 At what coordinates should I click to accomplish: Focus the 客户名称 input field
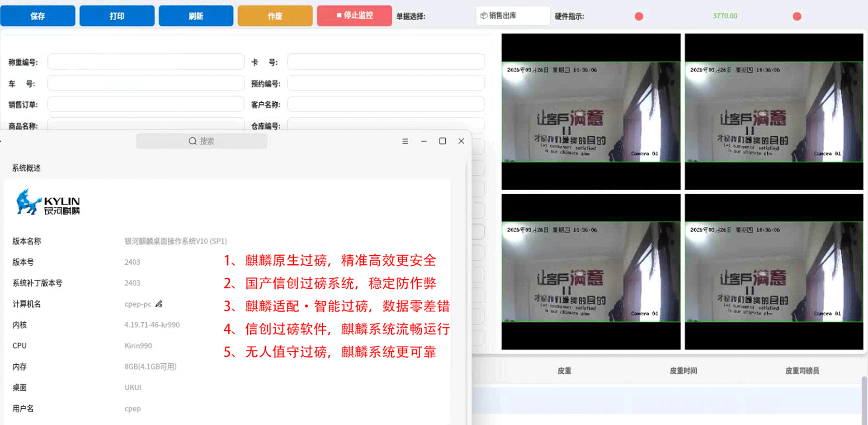click(386, 105)
